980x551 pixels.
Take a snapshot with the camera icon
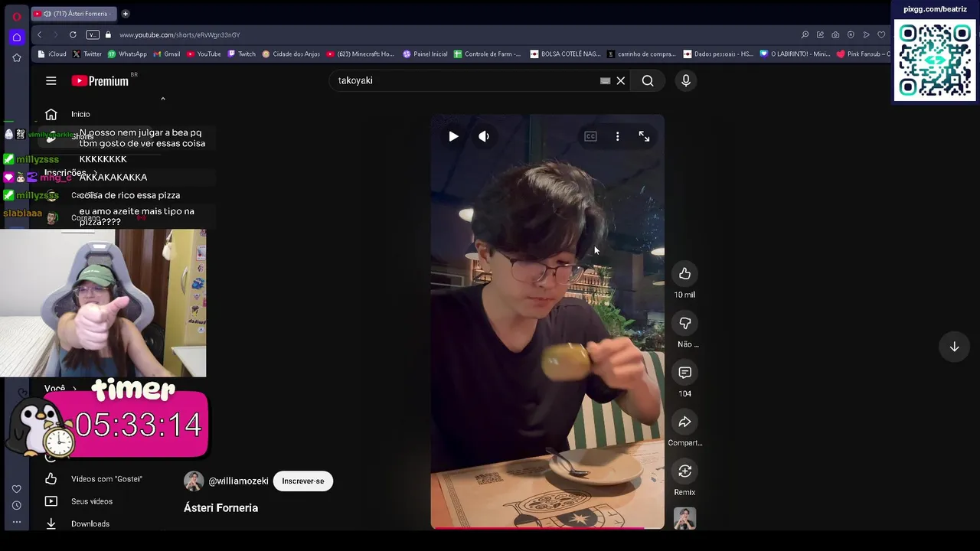pyautogui.click(x=835, y=34)
